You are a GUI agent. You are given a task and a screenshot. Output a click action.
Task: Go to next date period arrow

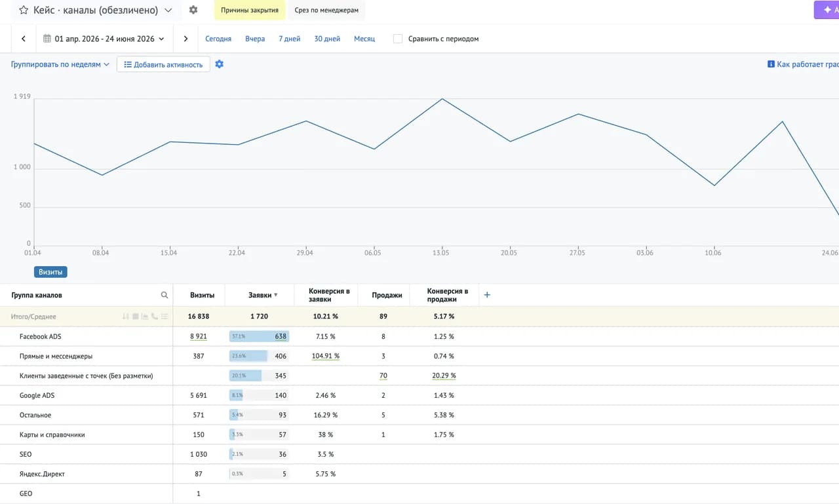click(x=185, y=39)
